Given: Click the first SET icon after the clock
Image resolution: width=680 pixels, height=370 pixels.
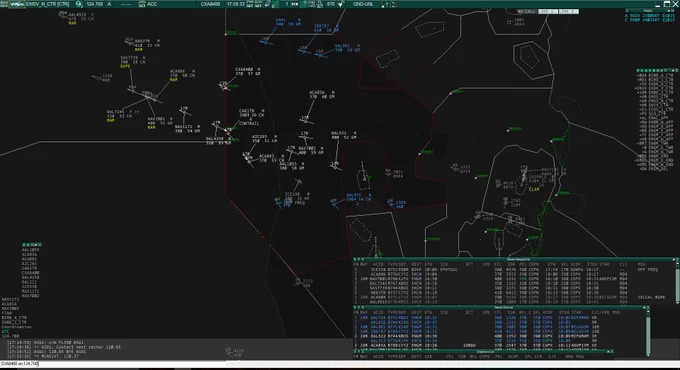Looking at the screenshot, I should click(x=250, y=4).
